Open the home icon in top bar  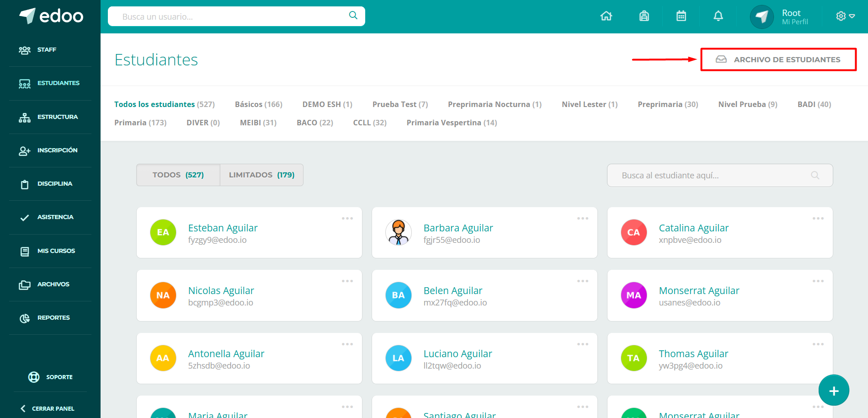pos(606,16)
